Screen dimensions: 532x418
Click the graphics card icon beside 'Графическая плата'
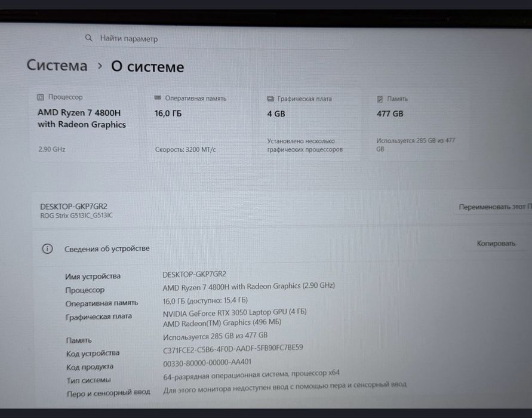270,99
